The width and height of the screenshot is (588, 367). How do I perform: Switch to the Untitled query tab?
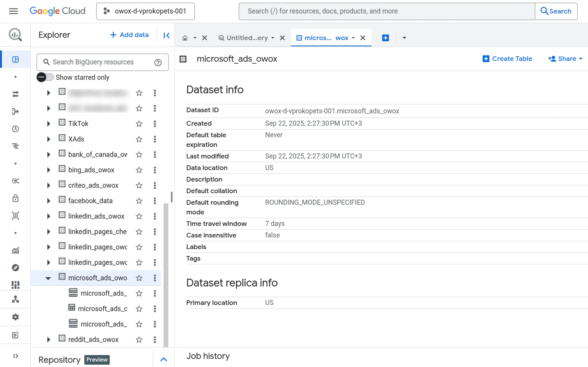coord(247,38)
